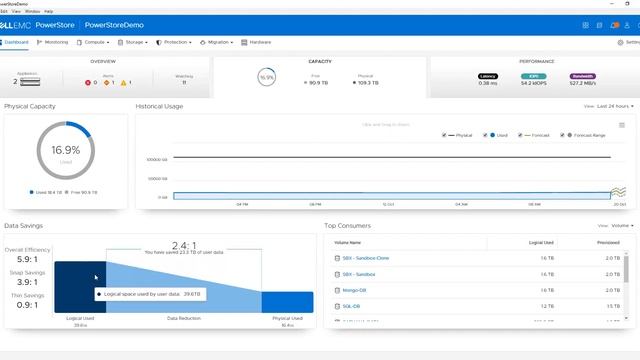Click the Thin Savings 0.9:1 value
This screenshot has width=640, height=360.
(x=27, y=305)
